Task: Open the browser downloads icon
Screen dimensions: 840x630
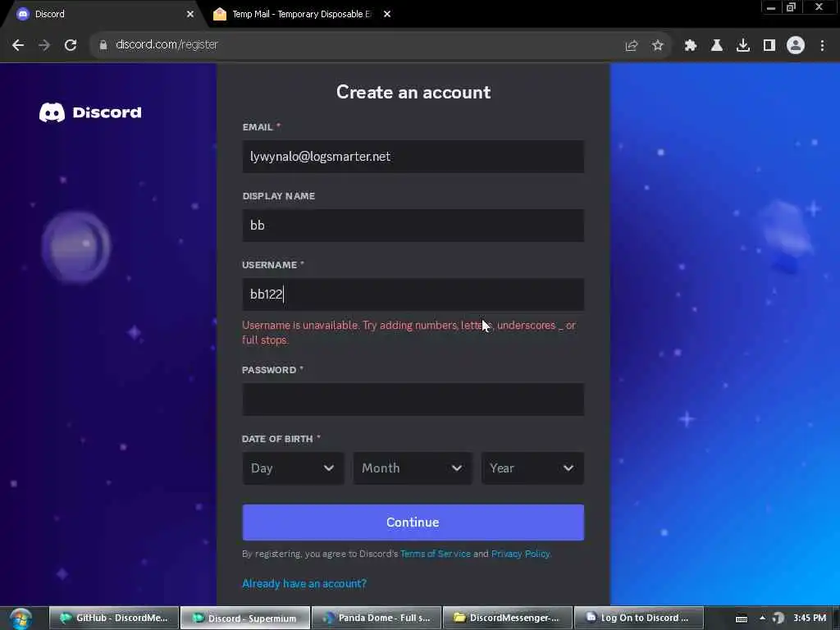Action: coord(743,46)
